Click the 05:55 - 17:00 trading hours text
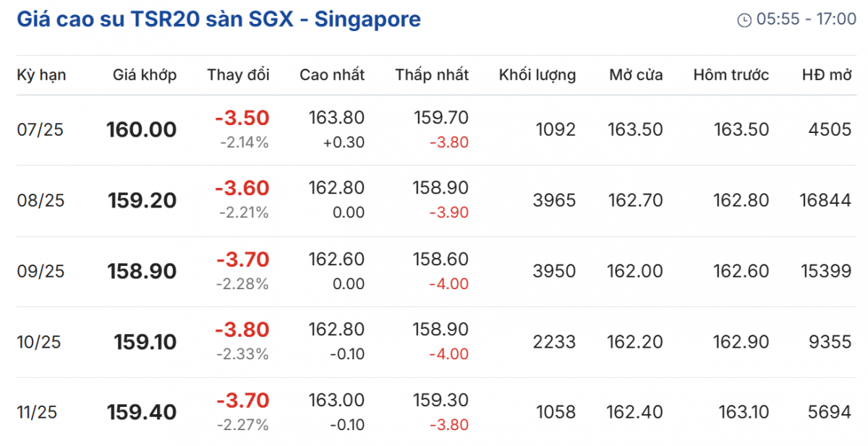The image size is (868, 446). (x=807, y=20)
